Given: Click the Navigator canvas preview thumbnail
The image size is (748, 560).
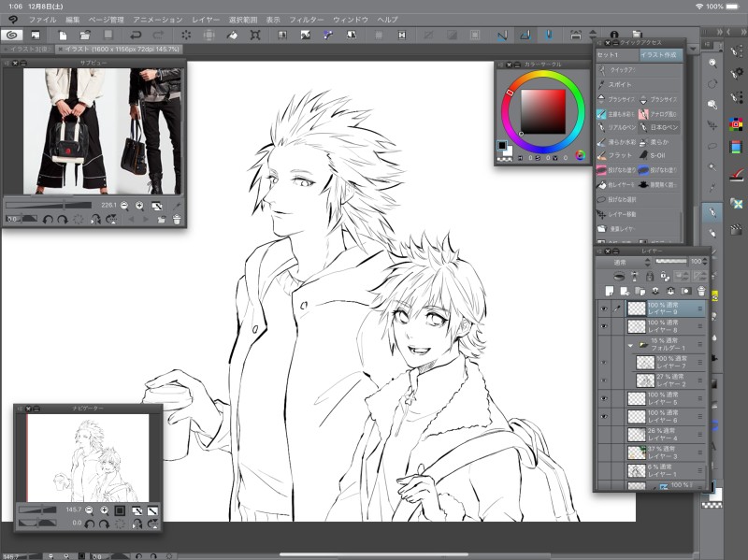Looking at the screenshot, I should (x=89, y=456).
